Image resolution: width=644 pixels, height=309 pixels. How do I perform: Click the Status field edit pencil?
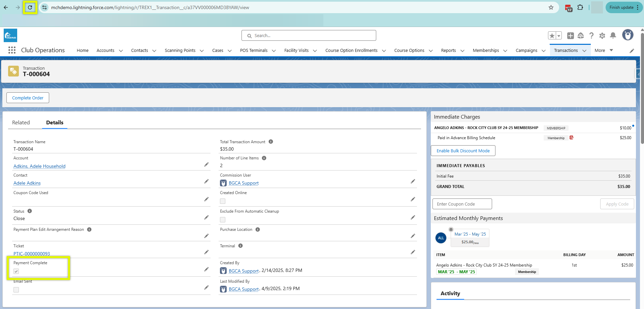206,218
